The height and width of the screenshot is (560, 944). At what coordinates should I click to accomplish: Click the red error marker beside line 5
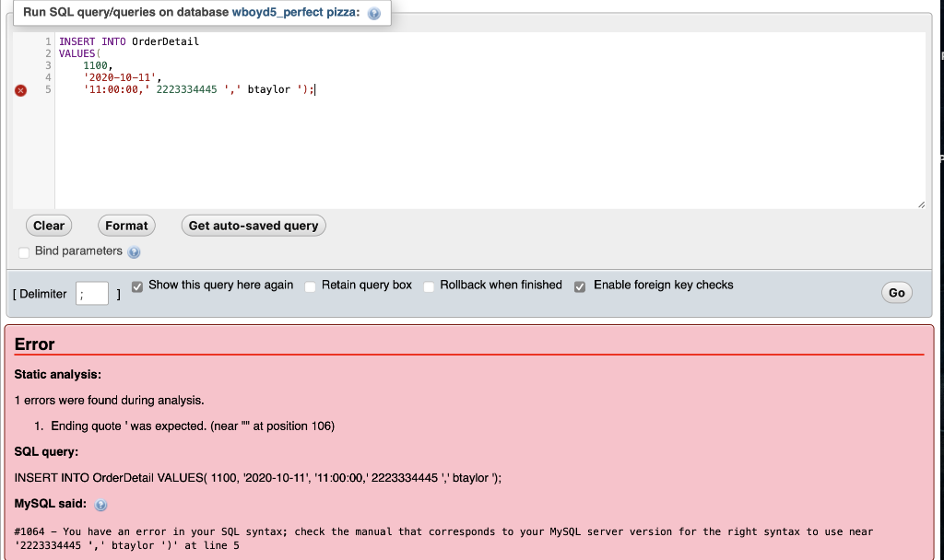(x=21, y=89)
